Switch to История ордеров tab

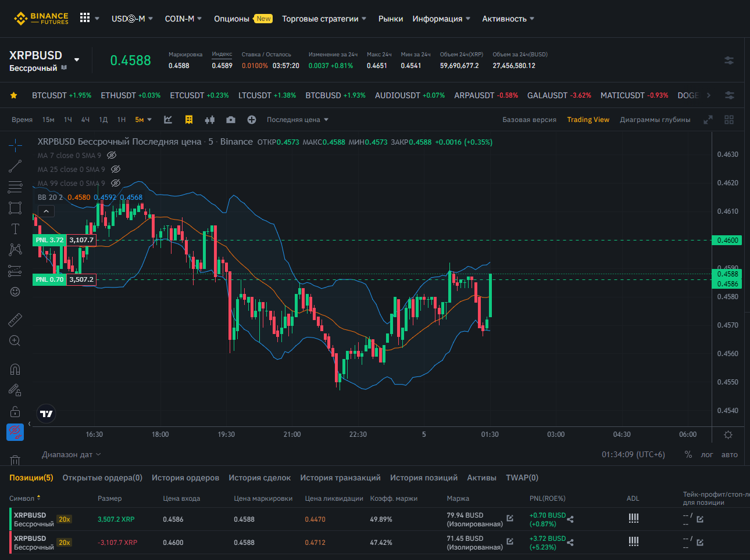tap(185, 478)
